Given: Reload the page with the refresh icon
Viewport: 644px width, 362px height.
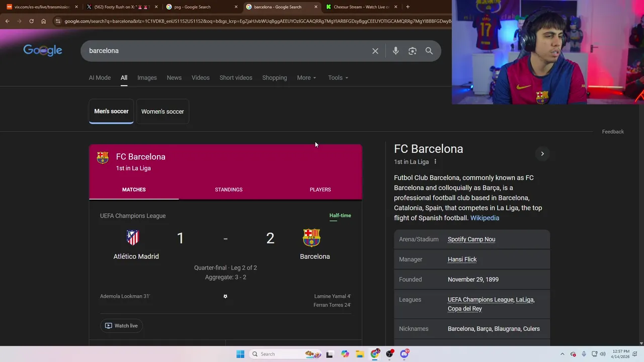Looking at the screenshot, I should (x=31, y=21).
